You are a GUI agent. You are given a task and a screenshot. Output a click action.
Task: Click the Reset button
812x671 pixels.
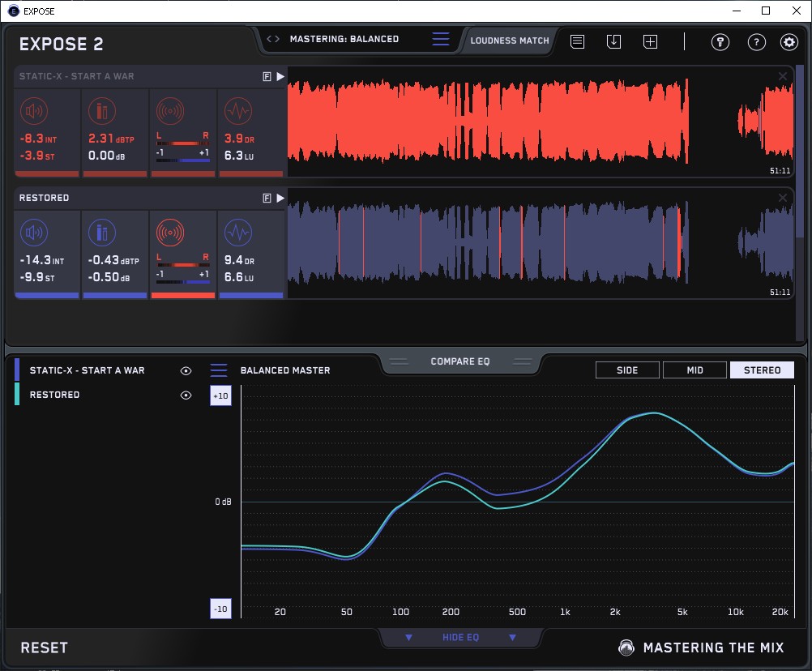pos(44,647)
